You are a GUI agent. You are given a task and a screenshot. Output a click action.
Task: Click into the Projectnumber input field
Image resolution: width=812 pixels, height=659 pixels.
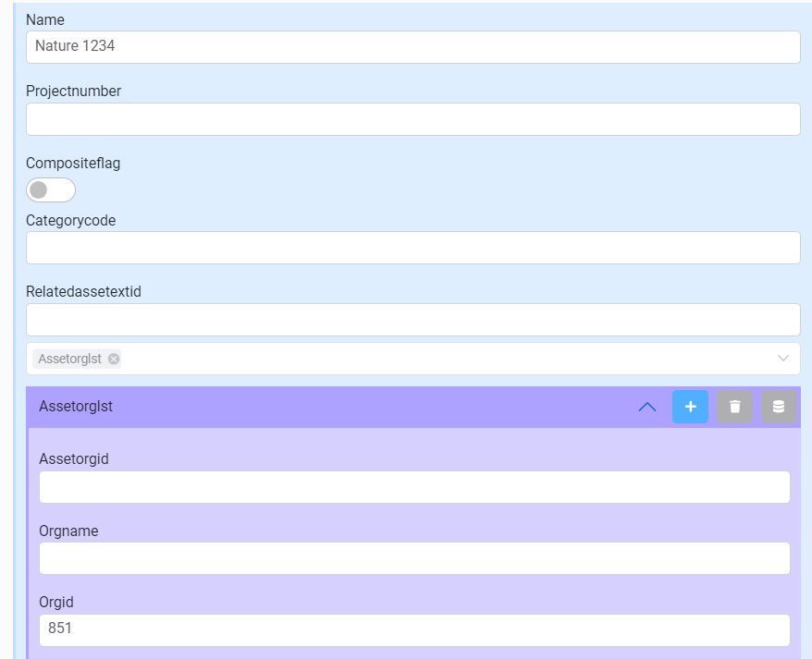[412, 119]
